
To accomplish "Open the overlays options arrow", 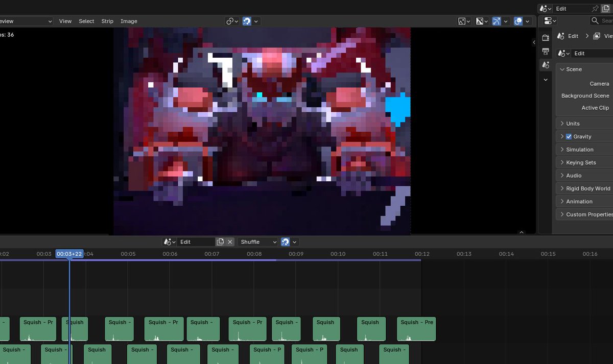I will (x=528, y=21).
